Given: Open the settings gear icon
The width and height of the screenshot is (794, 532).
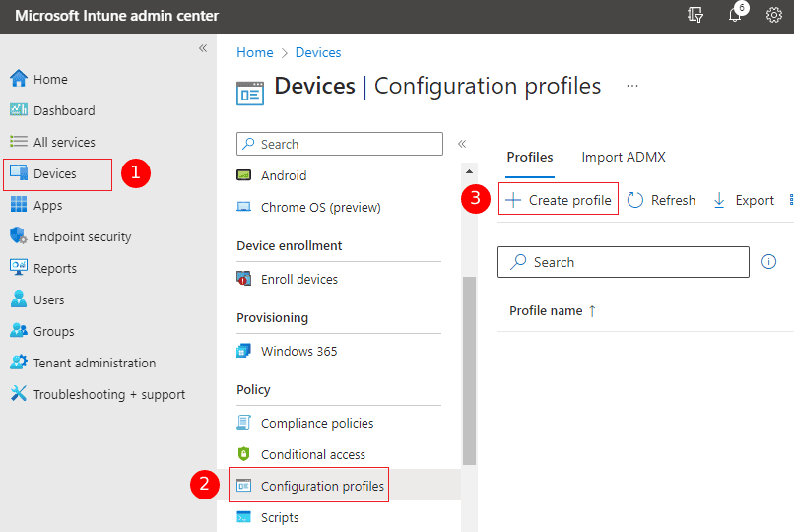Looking at the screenshot, I should pyautogui.click(x=774, y=16).
